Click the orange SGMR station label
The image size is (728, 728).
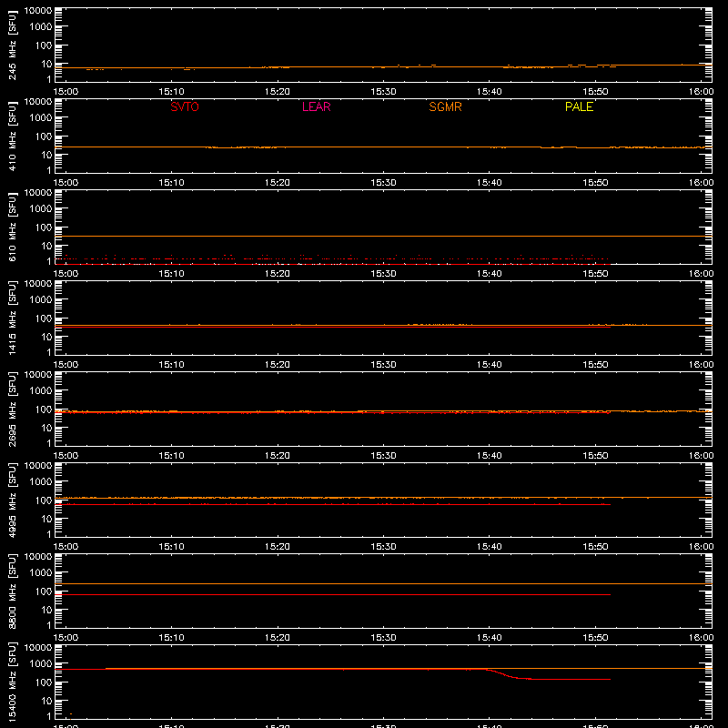[x=445, y=106]
